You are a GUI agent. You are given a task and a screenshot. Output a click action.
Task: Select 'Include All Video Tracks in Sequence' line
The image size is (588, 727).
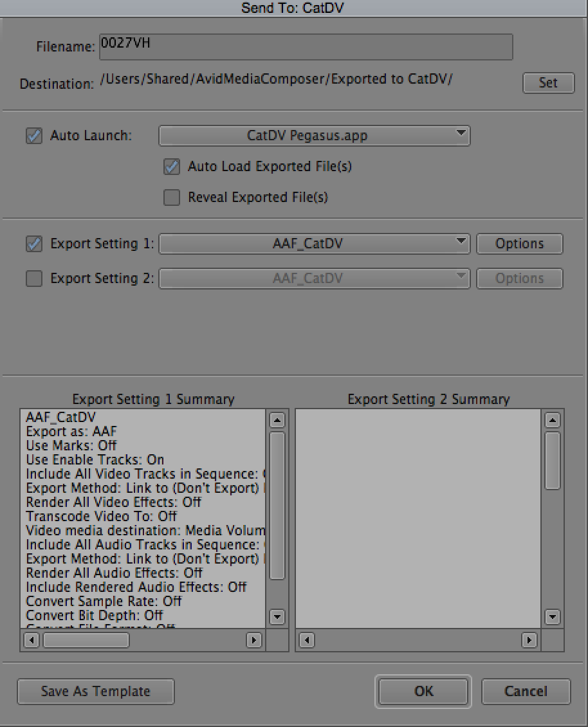coord(145,474)
